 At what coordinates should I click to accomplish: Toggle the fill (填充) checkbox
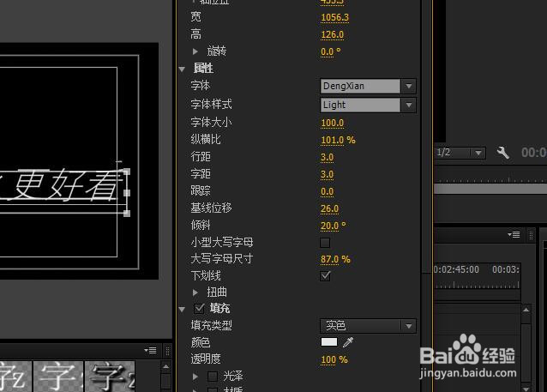[x=199, y=309]
